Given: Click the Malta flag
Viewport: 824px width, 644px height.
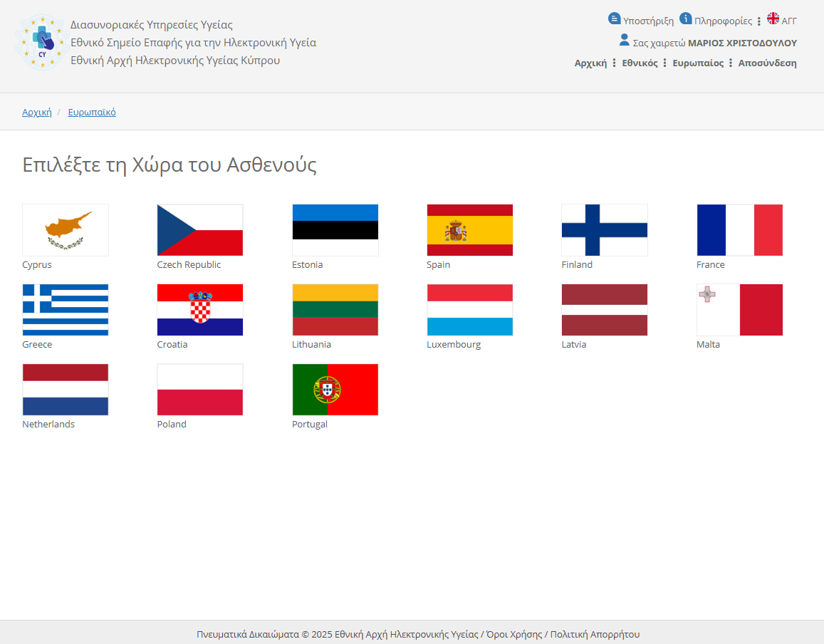Looking at the screenshot, I should [739, 310].
